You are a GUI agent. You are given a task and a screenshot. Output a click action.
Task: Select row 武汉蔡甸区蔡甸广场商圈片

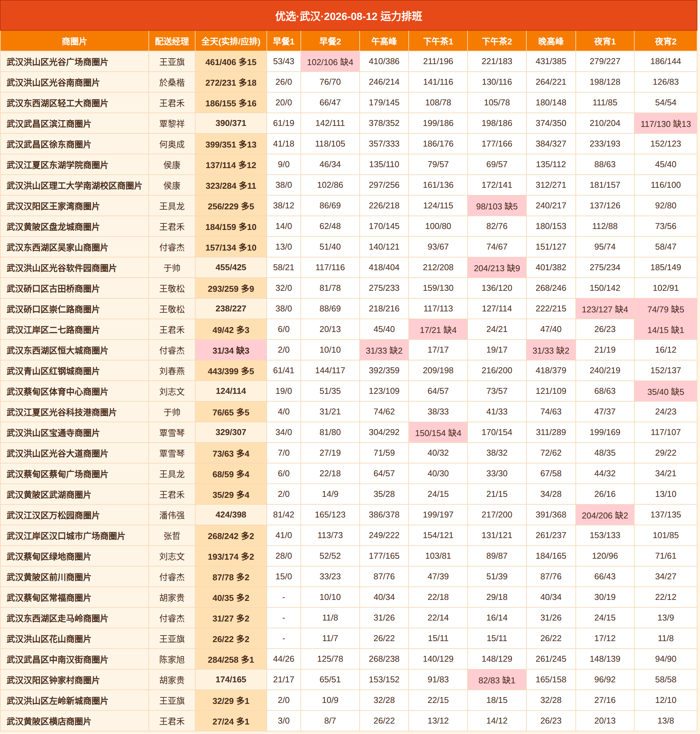click(x=349, y=474)
